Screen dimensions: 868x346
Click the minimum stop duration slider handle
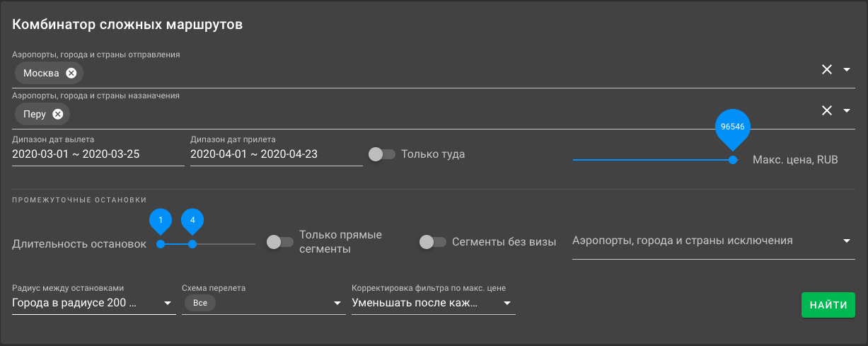tap(161, 244)
